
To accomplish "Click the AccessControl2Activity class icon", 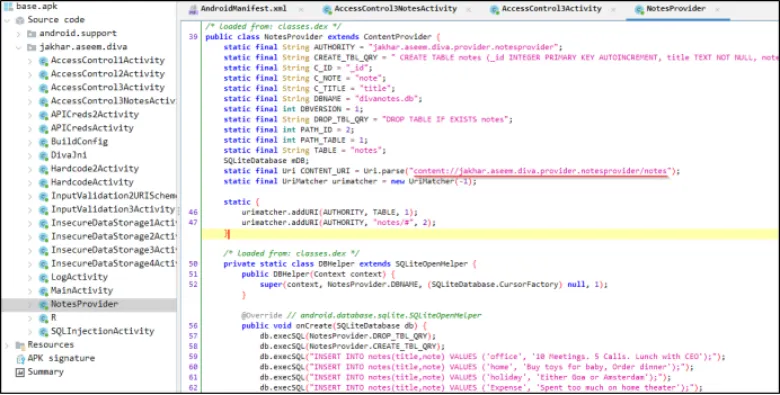I will tap(43, 74).
